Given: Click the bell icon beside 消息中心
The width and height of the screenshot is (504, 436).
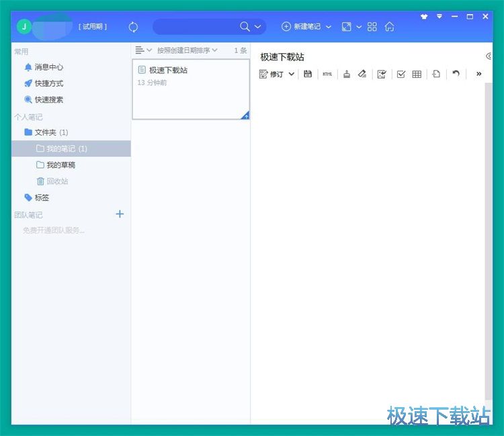Looking at the screenshot, I should [28, 67].
